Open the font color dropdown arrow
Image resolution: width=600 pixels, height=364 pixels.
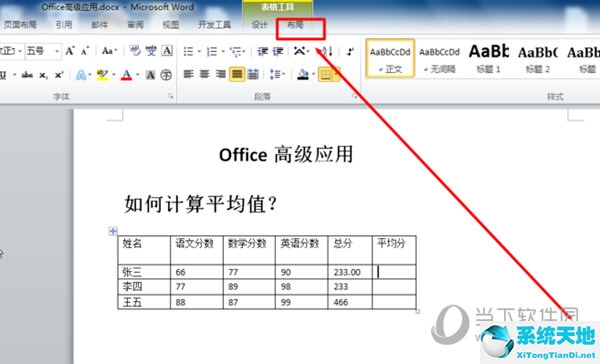click(137, 75)
